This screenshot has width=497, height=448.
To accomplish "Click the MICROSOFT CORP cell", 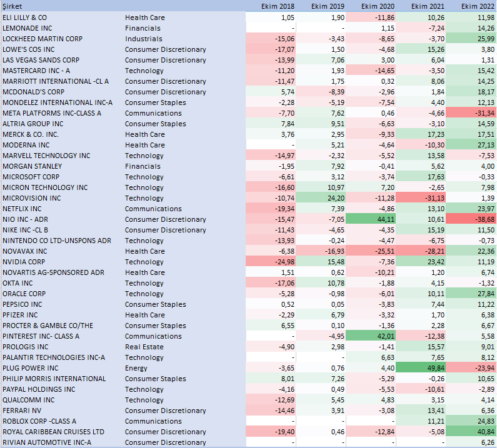I will 31,177.
